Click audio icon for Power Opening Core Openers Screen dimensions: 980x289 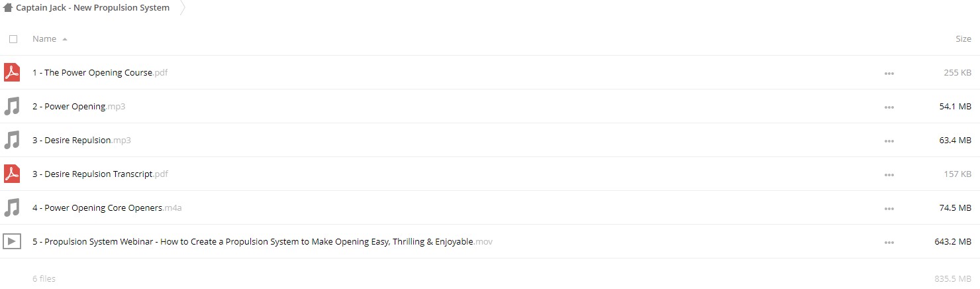(x=12, y=207)
